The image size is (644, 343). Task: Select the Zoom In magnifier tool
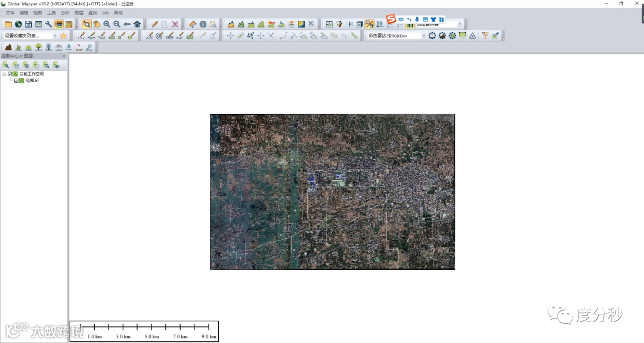click(x=107, y=24)
